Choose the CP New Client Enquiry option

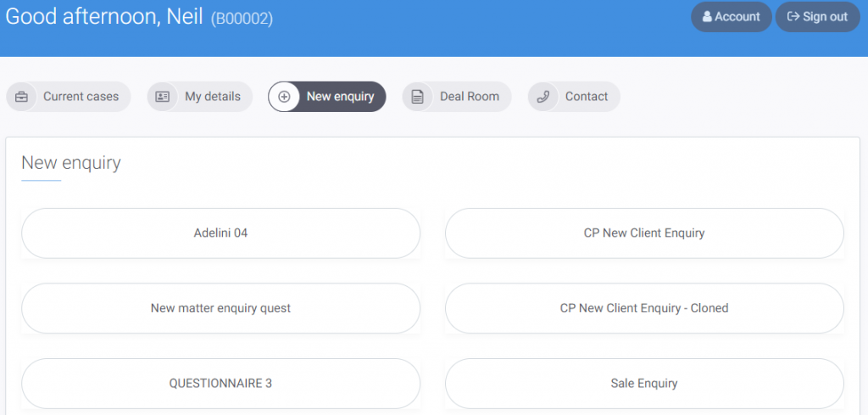[644, 233]
